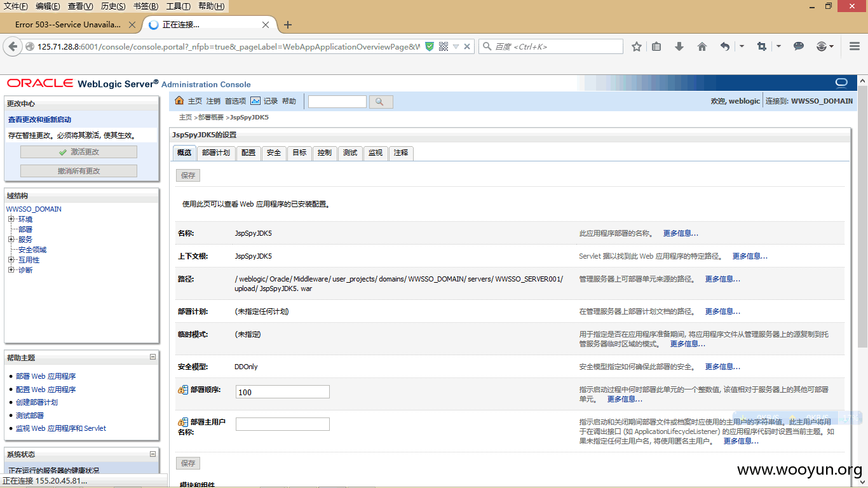Click the 撤消所有更改 button
The image size is (868, 488).
click(x=79, y=171)
